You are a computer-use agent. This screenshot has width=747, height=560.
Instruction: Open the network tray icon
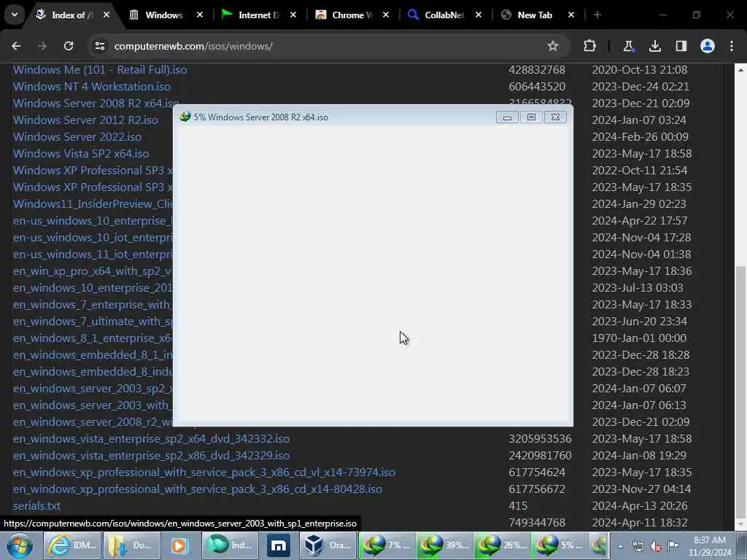click(x=638, y=546)
